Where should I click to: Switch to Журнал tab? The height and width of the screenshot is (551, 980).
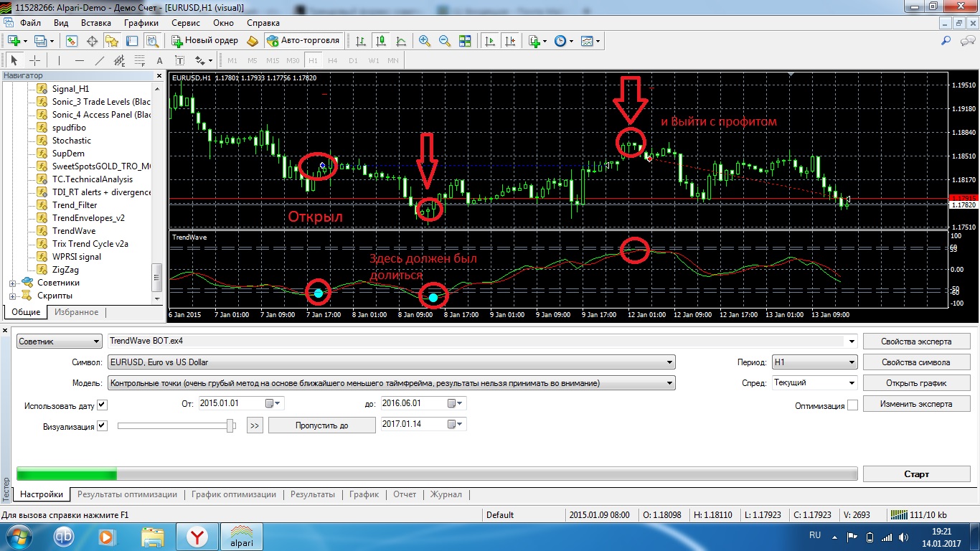click(x=446, y=494)
